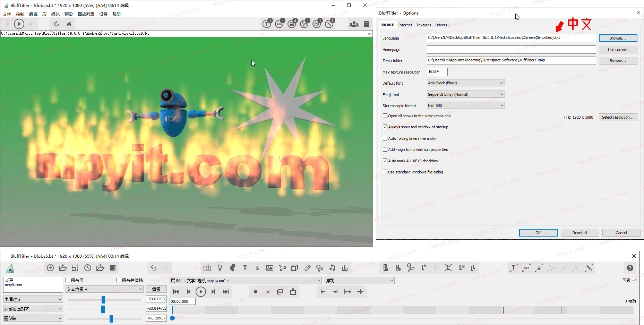Open Stereoscopic format Half SBS dropdown
This screenshot has width=644, height=325.
pyautogui.click(x=466, y=105)
